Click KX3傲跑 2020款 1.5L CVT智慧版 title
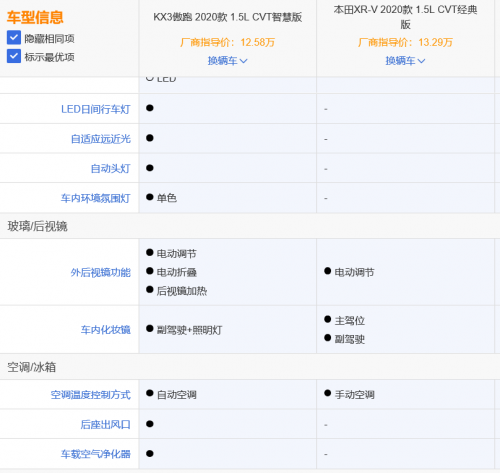 [x=228, y=17]
